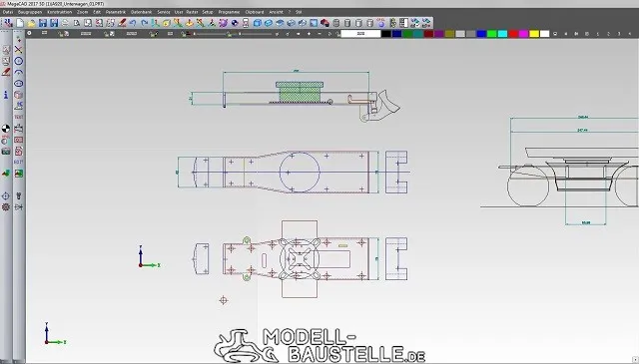
Task: Click the redo arrow in toolbar
Action: tap(144, 23)
